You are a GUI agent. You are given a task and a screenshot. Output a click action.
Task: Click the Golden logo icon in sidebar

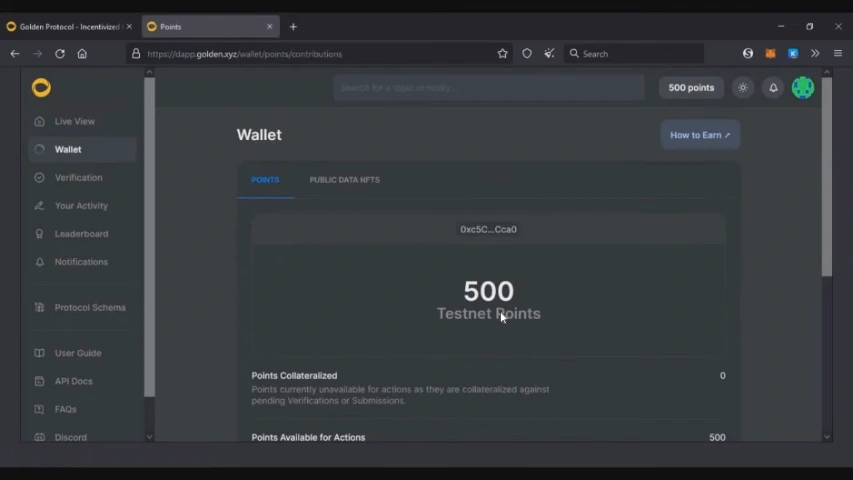[x=41, y=88]
